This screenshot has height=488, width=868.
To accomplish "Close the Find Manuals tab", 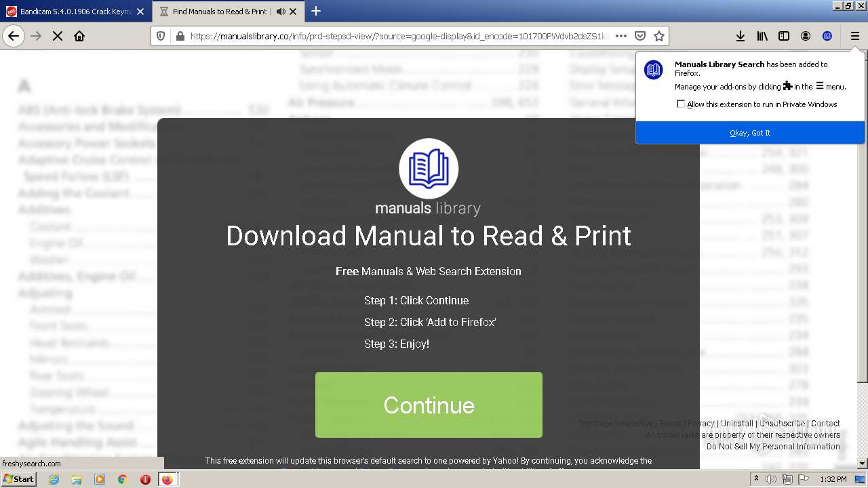I will tap(294, 12).
